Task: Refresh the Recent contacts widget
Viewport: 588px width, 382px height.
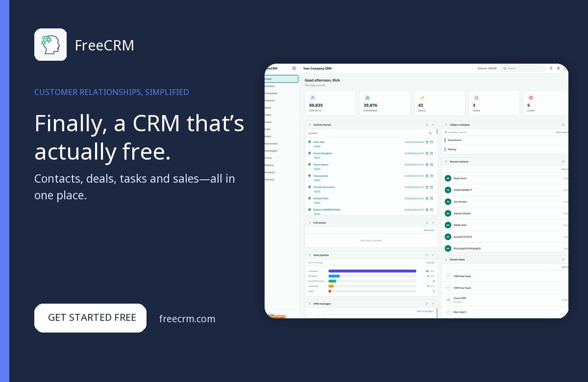Action: [563, 162]
